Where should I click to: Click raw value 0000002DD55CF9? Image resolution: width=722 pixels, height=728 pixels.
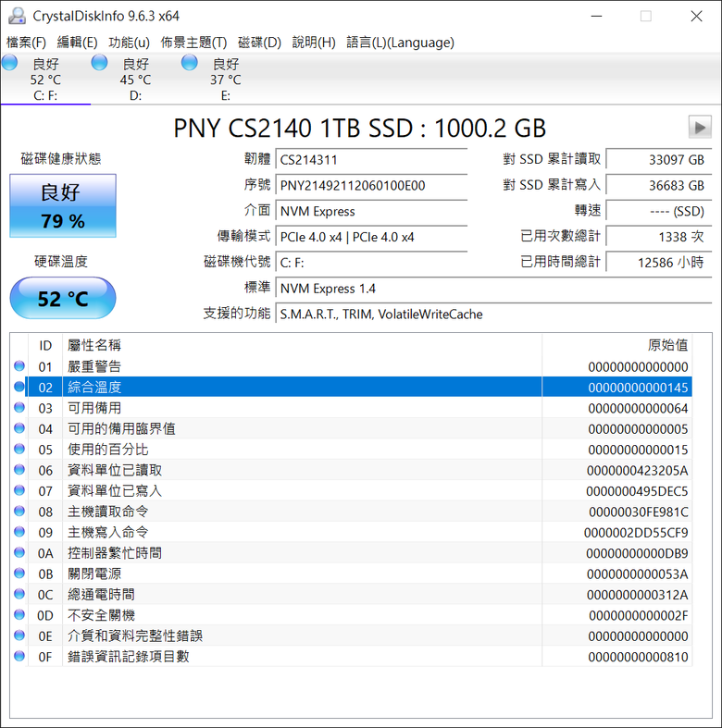[636, 533]
